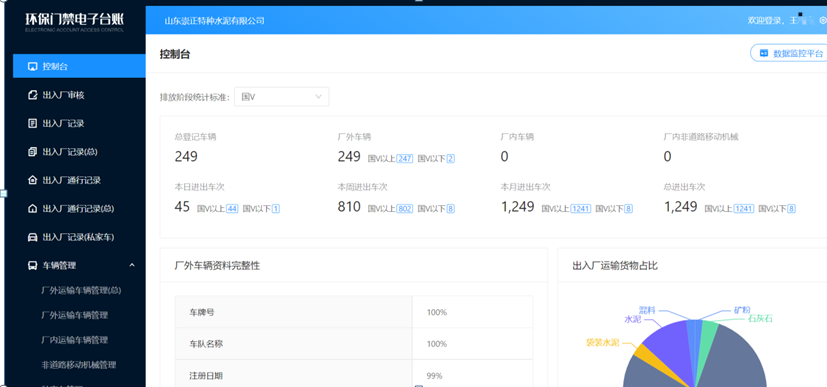Open 厂内运输车辆管理 submenu item
Image resolution: width=827 pixels, height=387 pixels.
pos(74,340)
